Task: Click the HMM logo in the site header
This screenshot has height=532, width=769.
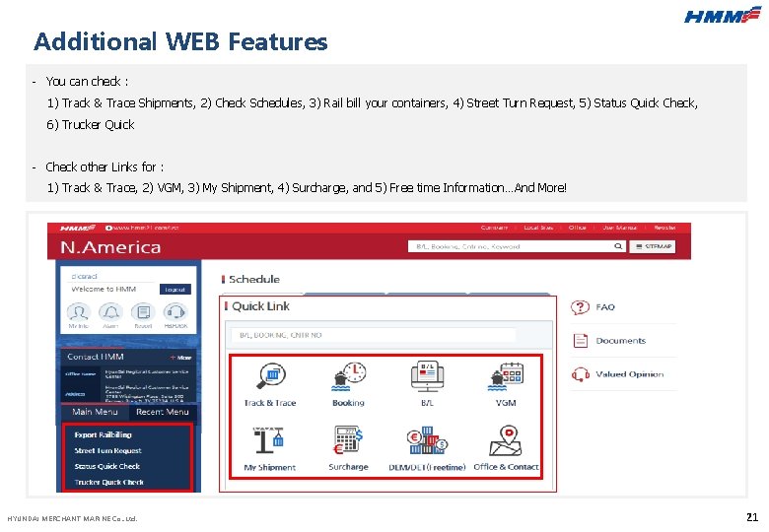Action: 78,228
